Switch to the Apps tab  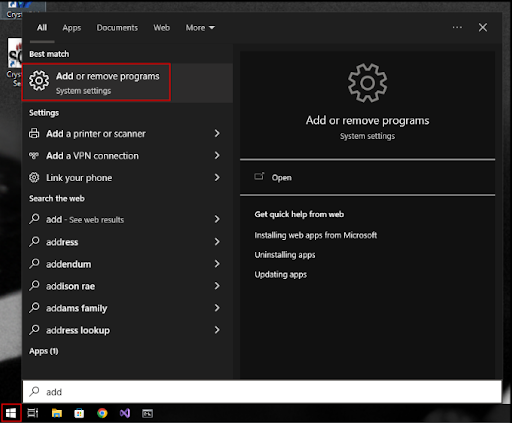[72, 28]
